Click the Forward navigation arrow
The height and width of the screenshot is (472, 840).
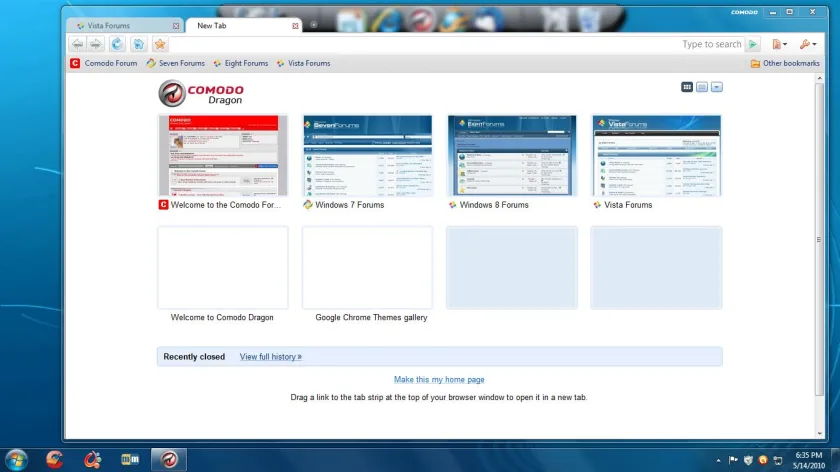click(95, 44)
